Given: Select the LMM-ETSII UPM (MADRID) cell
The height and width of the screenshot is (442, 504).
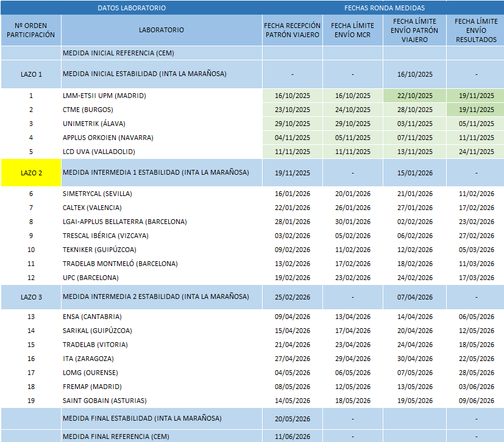Looking at the screenshot, I should [x=104, y=96].
